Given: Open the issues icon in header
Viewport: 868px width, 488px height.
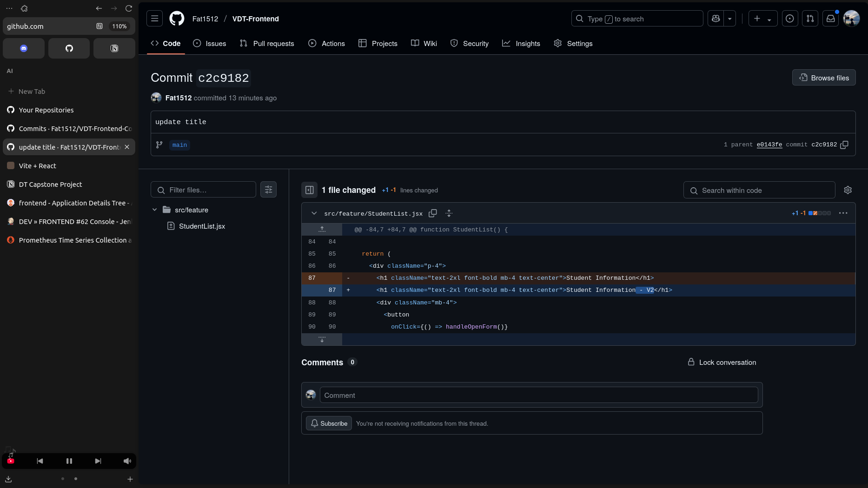Looking at the screenshot, I should 789,19.
